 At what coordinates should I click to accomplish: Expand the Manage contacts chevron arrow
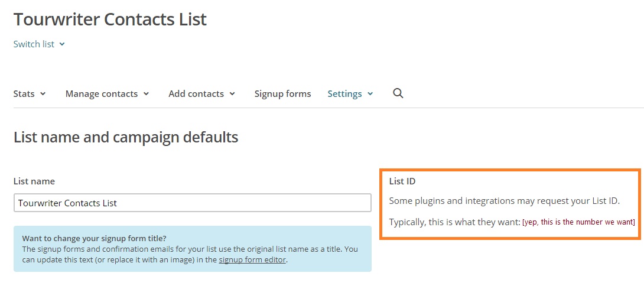(146, 94)
